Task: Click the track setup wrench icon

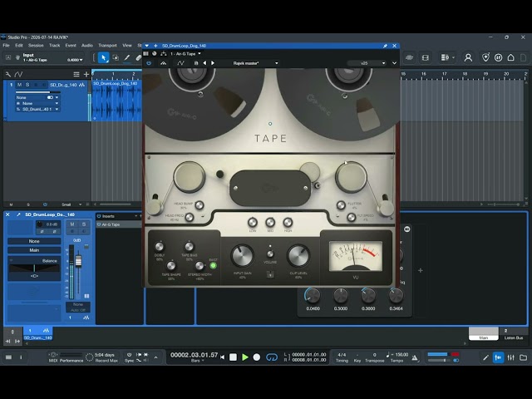Action: pos(8,74)
